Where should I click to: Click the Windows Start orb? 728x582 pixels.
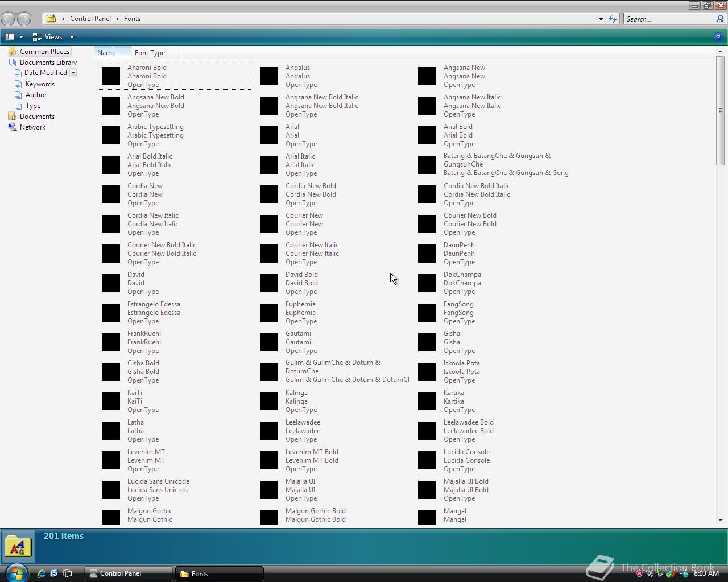(16, 573)
